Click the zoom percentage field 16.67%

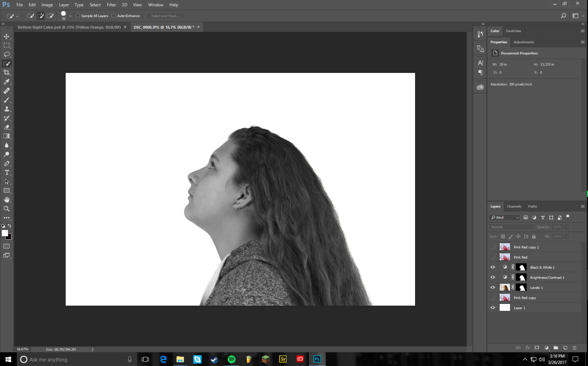(23, 349)
